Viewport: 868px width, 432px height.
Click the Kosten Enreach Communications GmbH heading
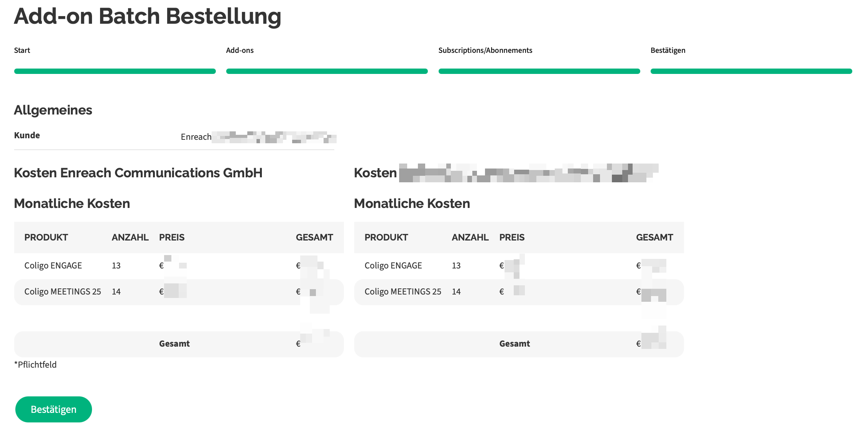[x=138, y=173]
